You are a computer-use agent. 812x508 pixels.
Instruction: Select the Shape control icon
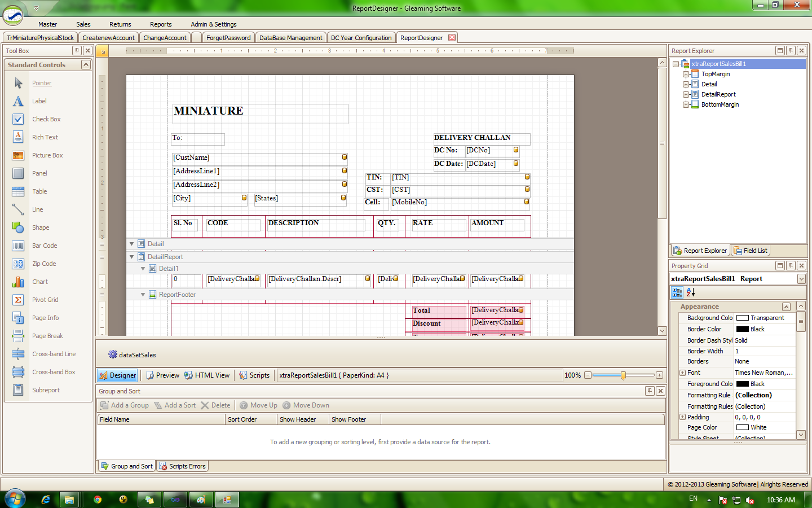(x=18, y=227)
